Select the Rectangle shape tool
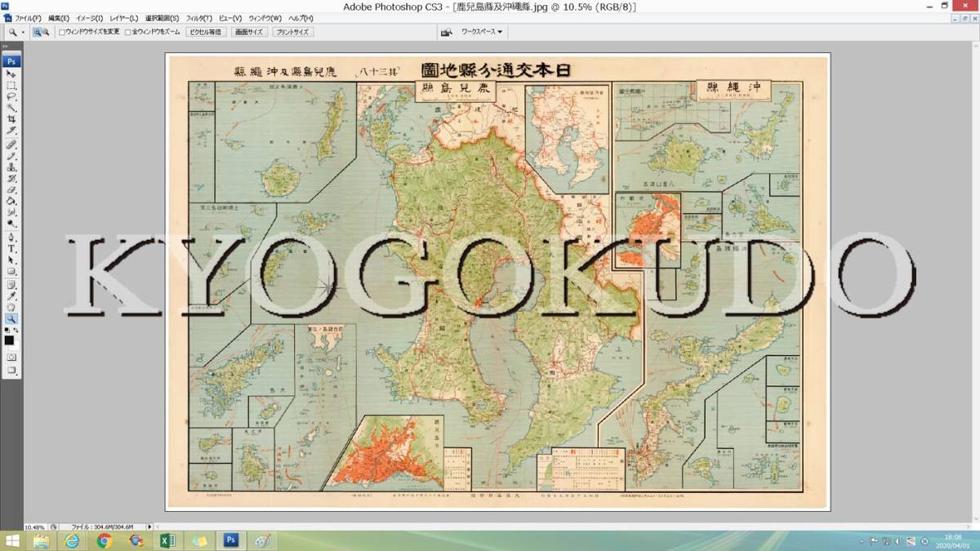The width and height of the screenshot is (980, 551). pos(11,271)
